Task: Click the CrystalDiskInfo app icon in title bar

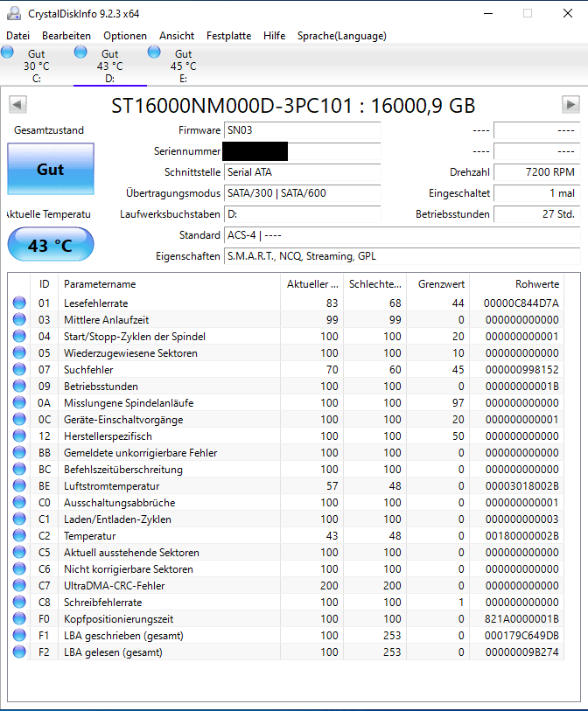Action: point(14,13)
